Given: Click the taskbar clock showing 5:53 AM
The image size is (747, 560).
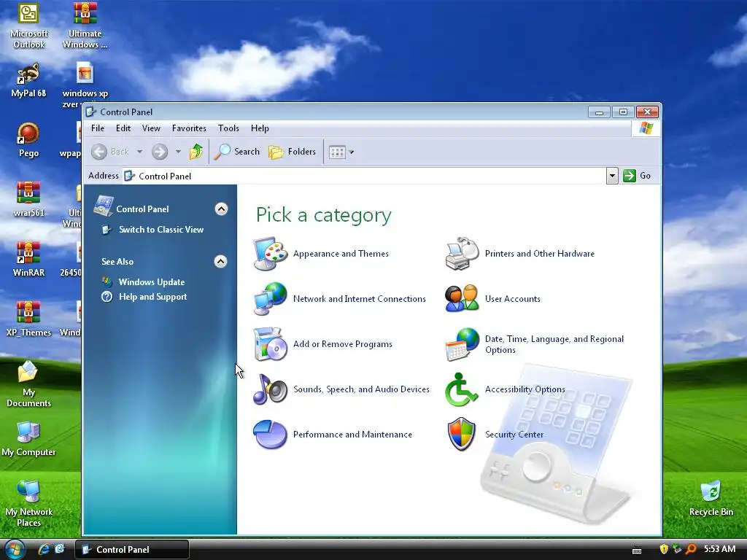Looking at the screenshot, I should [x=719, y=549].
